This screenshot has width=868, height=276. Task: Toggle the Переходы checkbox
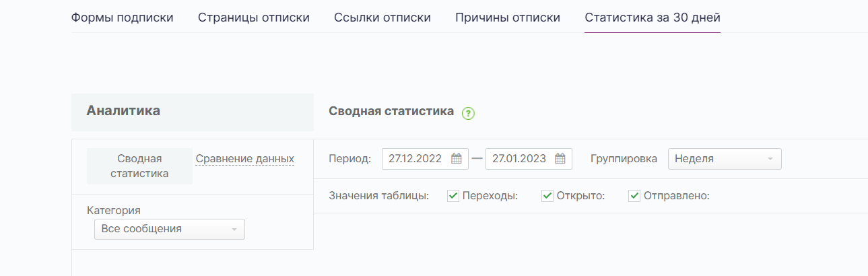click(453, 196)
